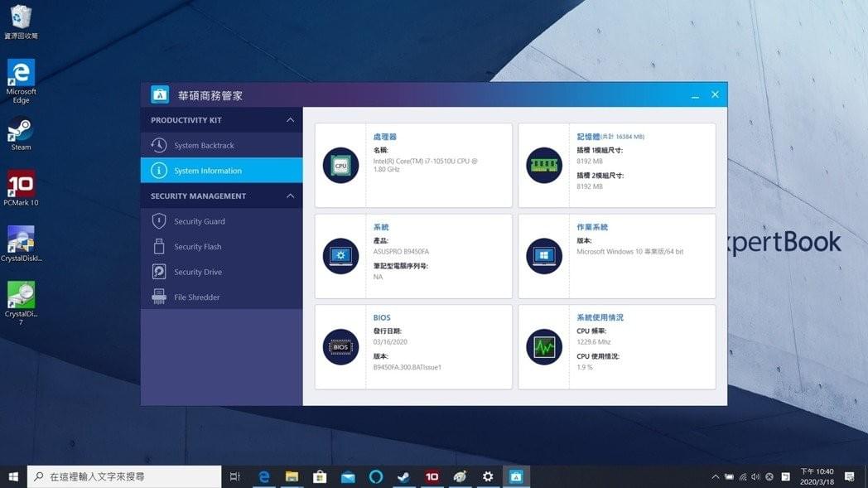Open Task View from taskbar
The width and height of the screenshot is (868, 488).
point(234,476)
